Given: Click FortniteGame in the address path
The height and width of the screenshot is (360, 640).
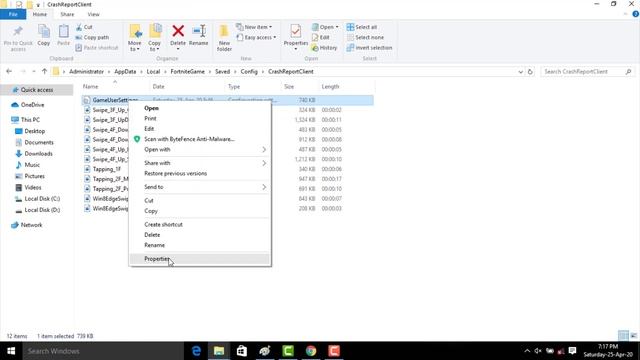Looking at the screenshot, I should (x=187, y=71).
